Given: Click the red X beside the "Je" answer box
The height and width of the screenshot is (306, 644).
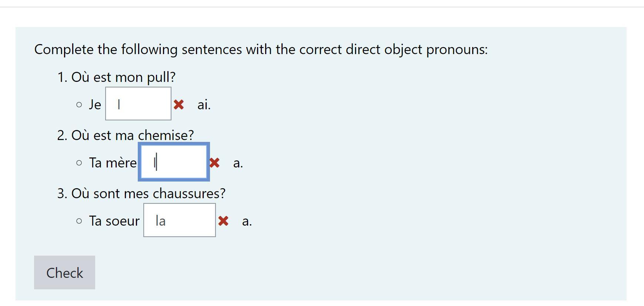Looking at the screenshot, I should 178,104.
